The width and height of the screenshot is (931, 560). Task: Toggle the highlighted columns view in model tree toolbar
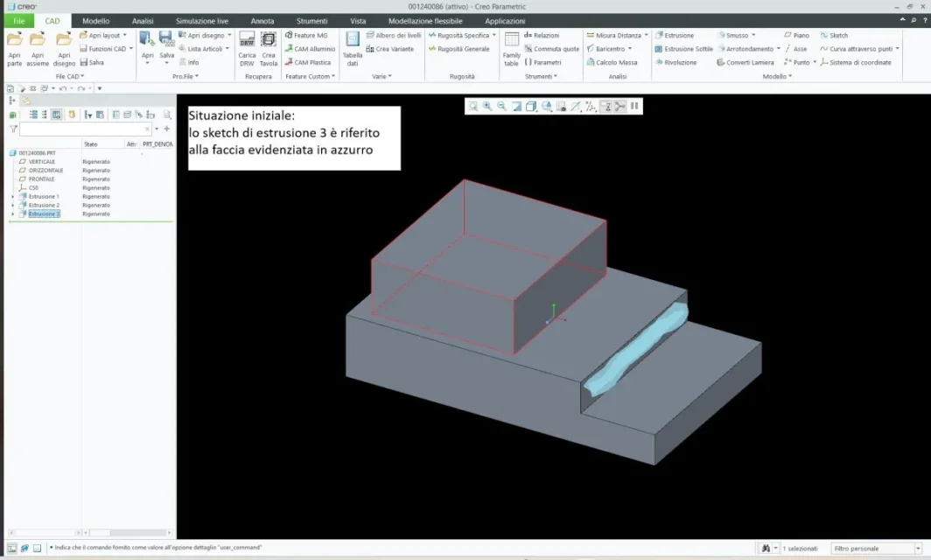(x=56, y=115)
